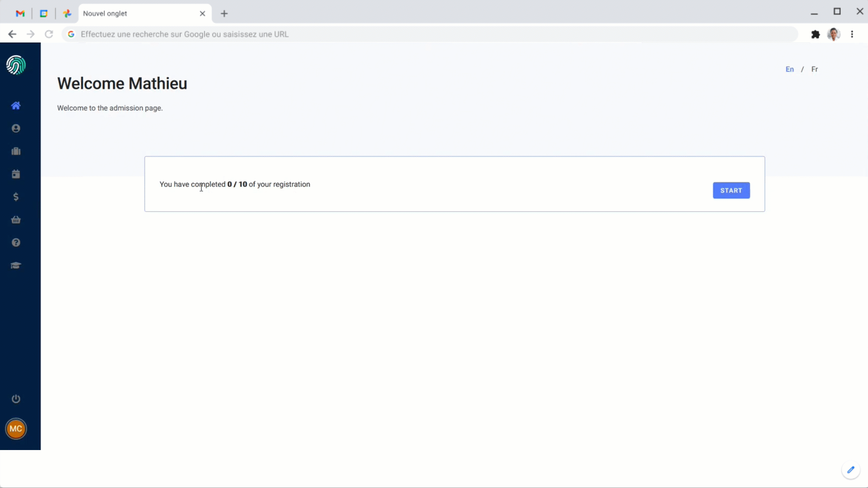Open the Home icon in sidebar
The image size is (868, 488).
click(x=16, y=106)
